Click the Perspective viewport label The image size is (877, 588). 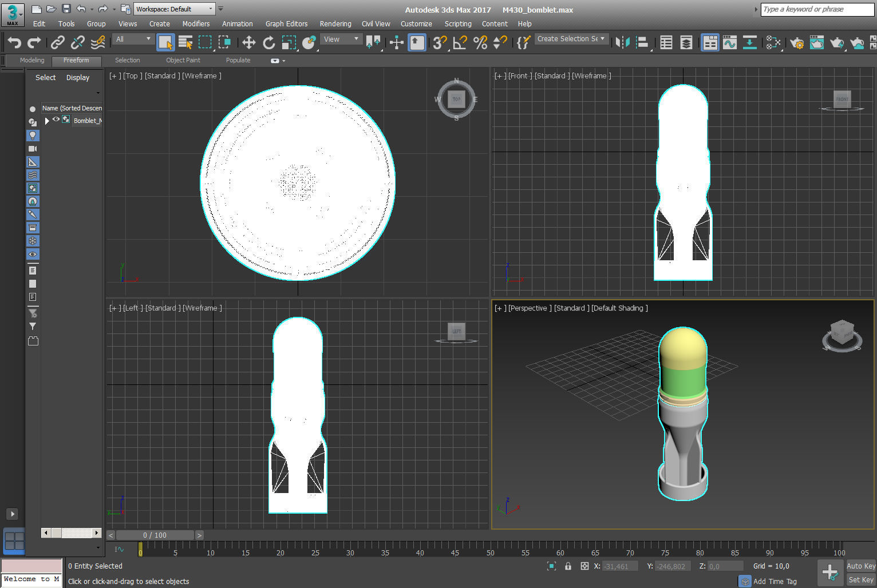(x=530, y=308)
